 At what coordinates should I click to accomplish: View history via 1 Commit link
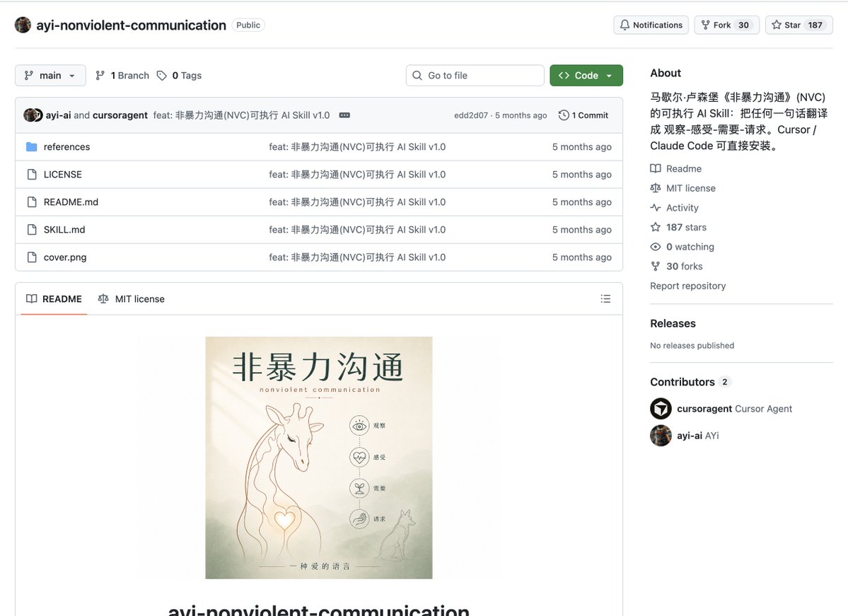coord(583,115)
